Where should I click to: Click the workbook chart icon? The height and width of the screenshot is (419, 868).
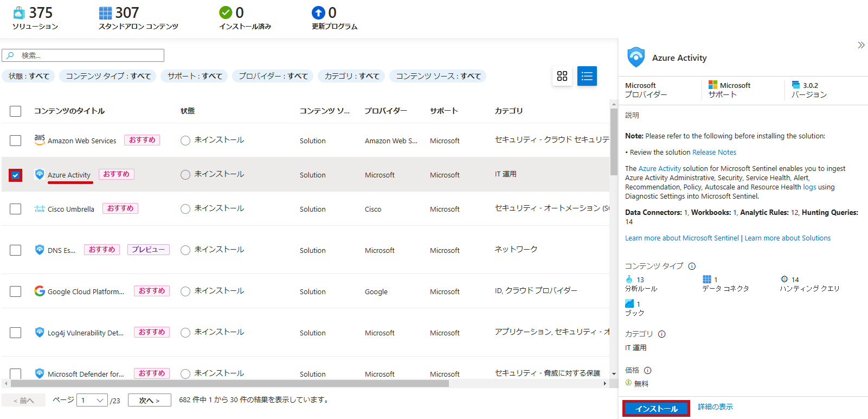(629, 303)
